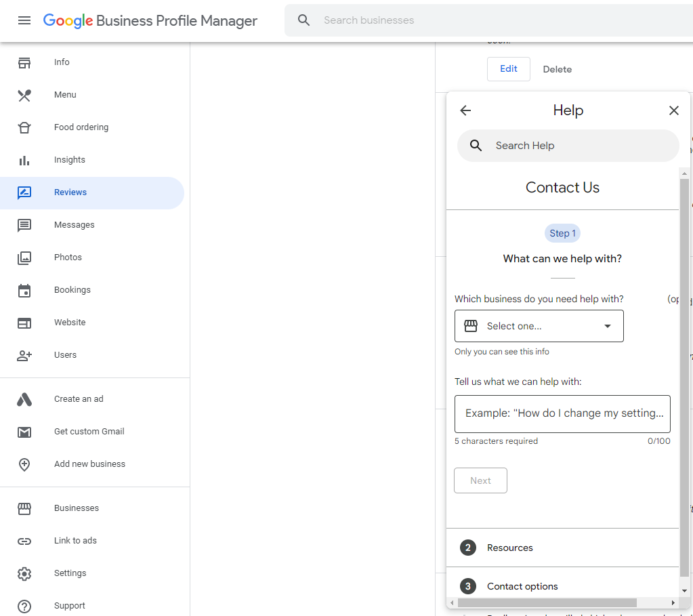
Task: Go back using Help panel arrow
Action: [465, 110]
